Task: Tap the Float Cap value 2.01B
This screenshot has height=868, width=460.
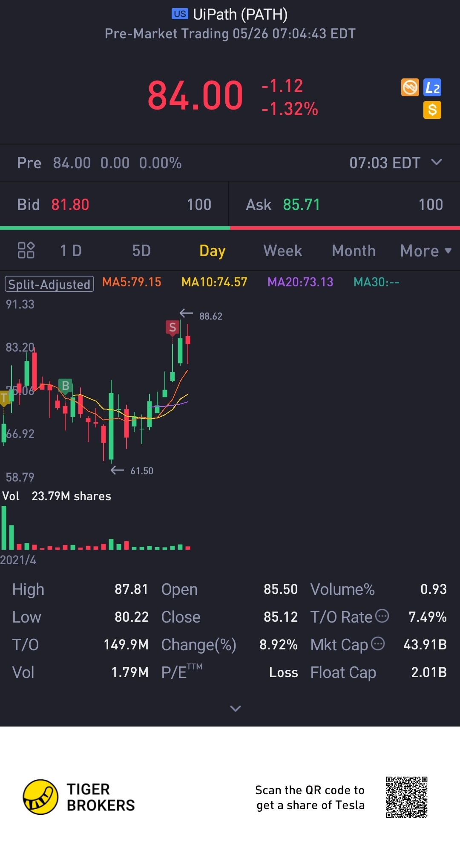Action: (x=429, y=672)
